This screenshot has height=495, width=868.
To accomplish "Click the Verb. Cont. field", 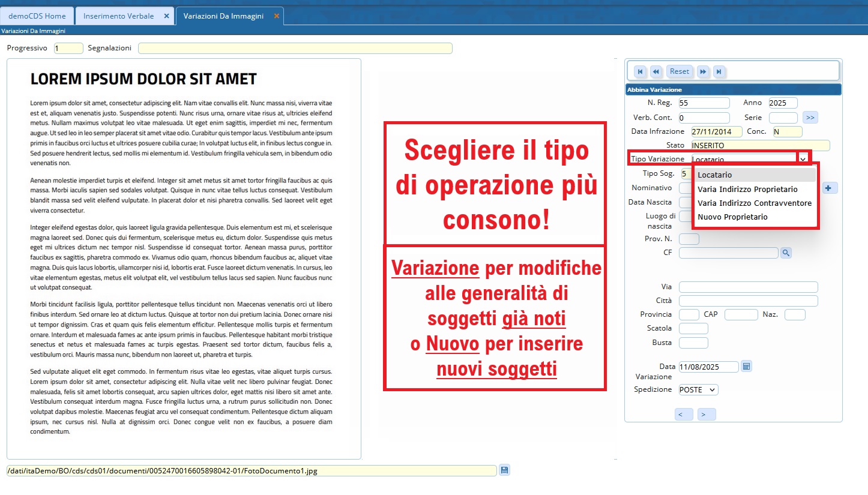I will [704, 118].
